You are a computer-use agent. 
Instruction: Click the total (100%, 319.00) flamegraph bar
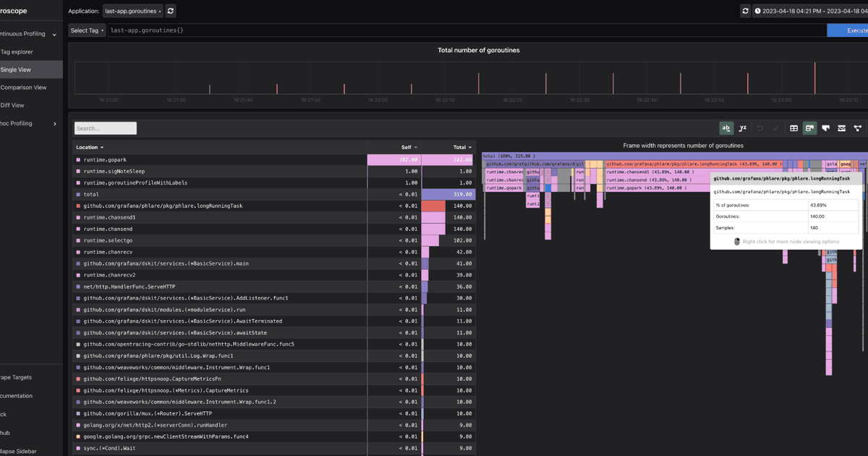[674, 156]
